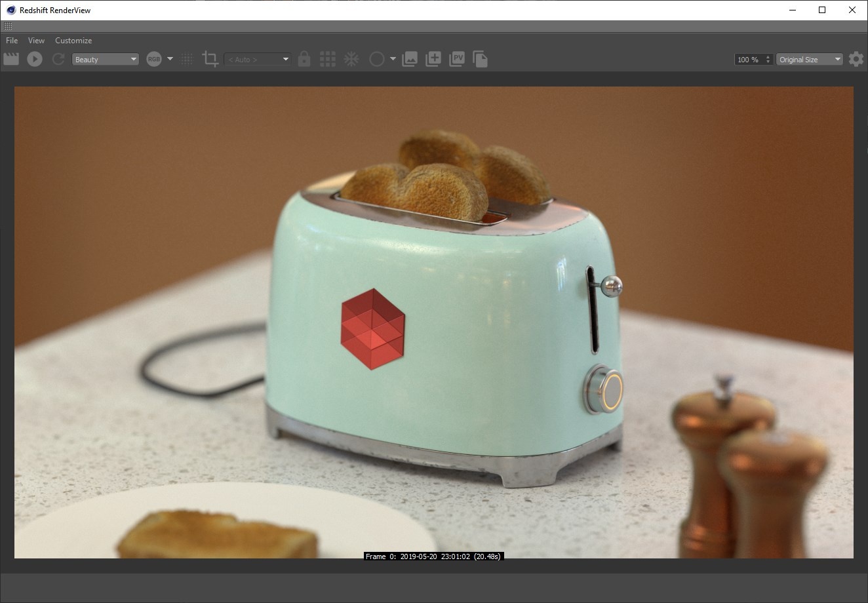Click the add snapshot plus icon
The height and width of the screenshot is (603, 868).
433,59
